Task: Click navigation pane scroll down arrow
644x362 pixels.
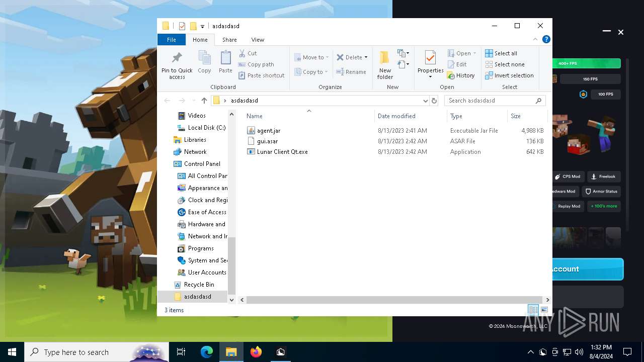Action: pos(231,300)
